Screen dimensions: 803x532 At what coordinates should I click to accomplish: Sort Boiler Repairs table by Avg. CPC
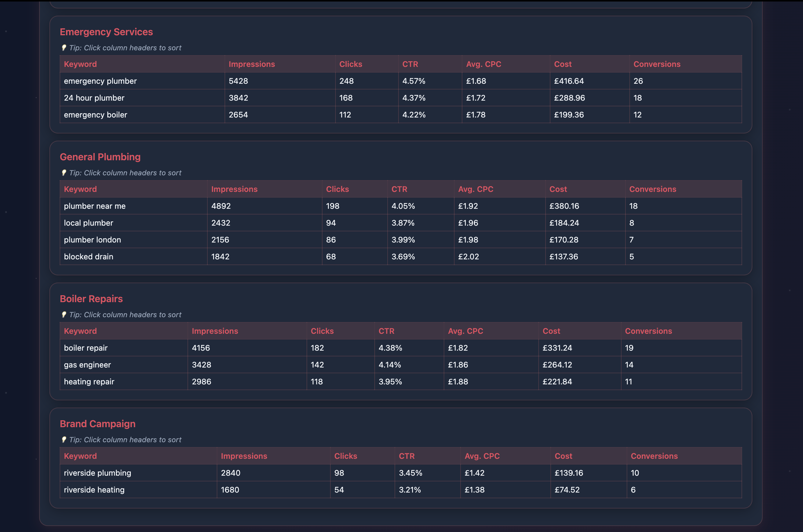point(466,331)
